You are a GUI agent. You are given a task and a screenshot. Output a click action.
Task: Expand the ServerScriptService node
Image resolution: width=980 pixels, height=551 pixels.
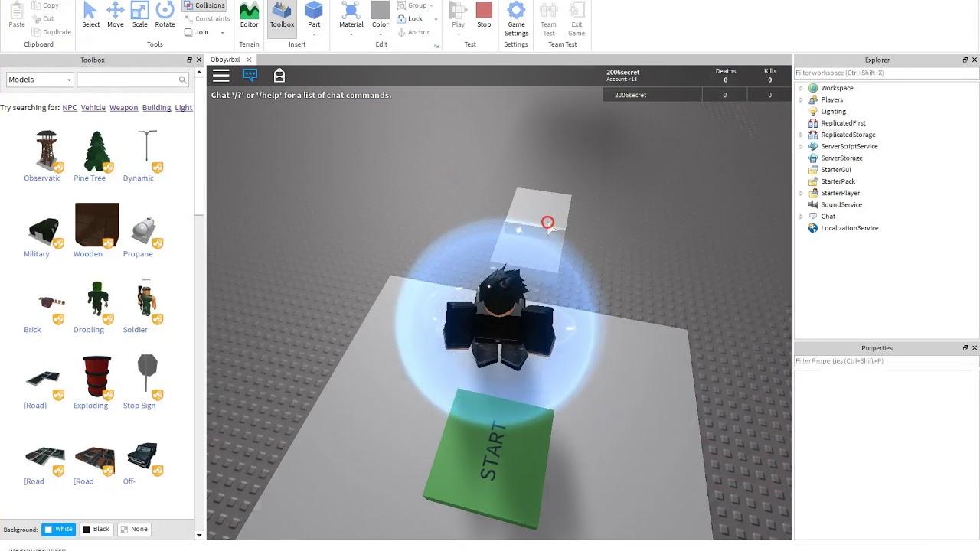click(x=801, y=146)
